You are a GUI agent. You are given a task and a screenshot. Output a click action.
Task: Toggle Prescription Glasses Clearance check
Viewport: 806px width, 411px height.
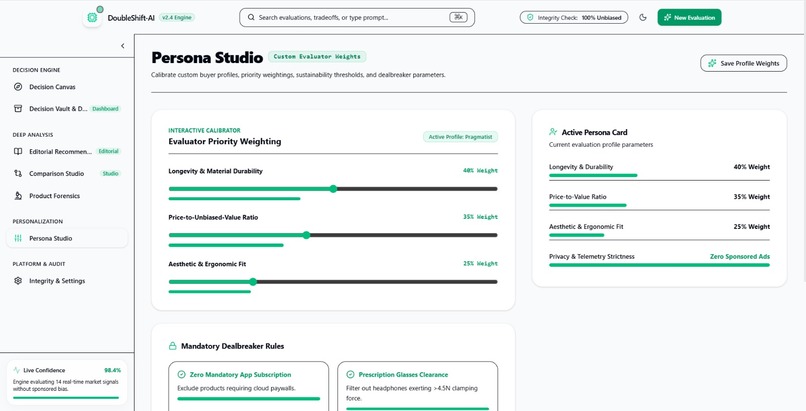(x=350, y=375)
